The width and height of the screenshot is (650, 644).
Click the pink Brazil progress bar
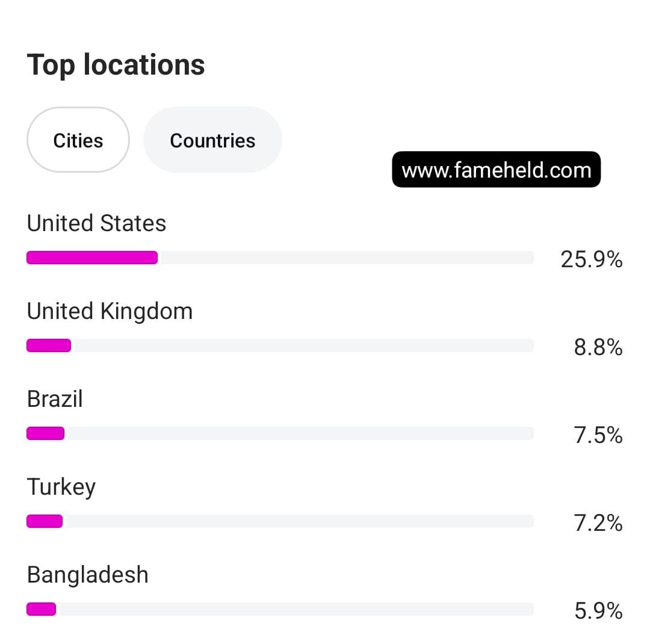[x=45, y=433]
